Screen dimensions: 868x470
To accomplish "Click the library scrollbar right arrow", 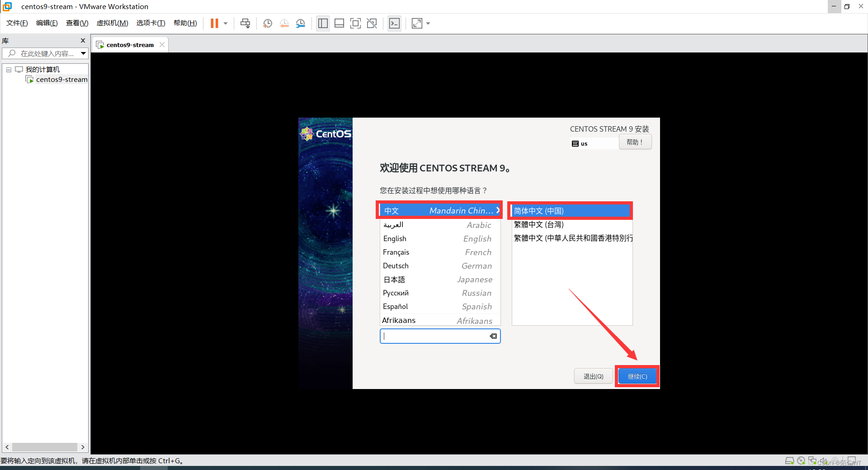I will [x=83, y=447].
